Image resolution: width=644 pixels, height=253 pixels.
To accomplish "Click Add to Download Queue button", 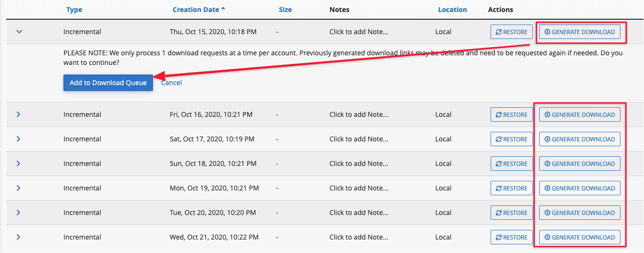I will click(x=108, y=83).
